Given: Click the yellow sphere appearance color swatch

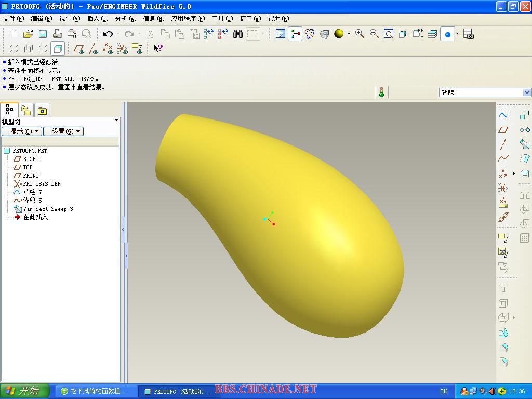Looking at the screenshot, I should click(339, 34).
